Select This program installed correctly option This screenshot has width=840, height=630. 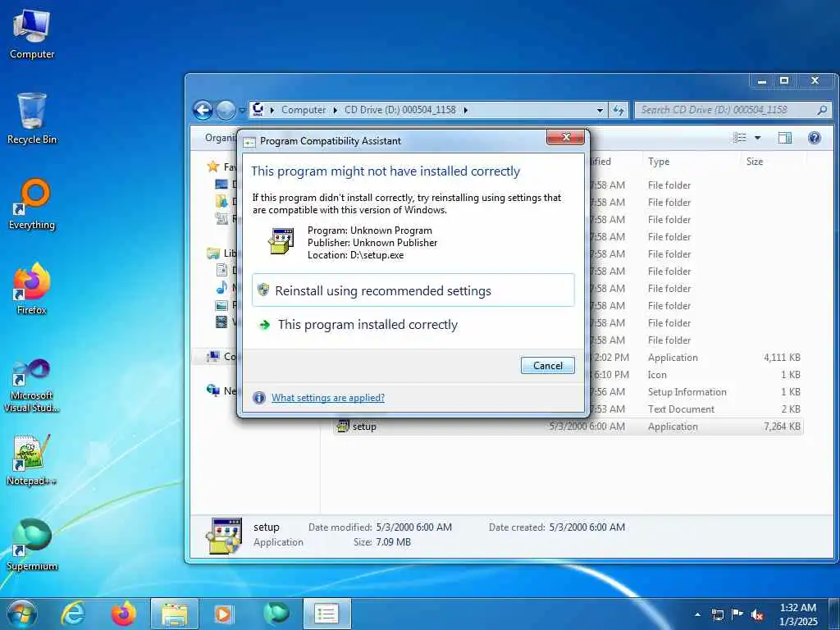413,325
